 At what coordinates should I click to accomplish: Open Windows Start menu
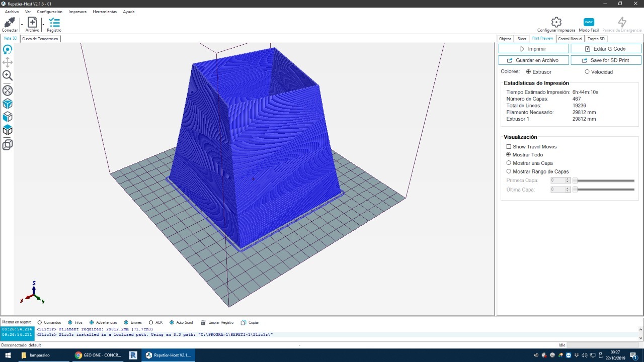pyautogui.click(x=8, y=355)
